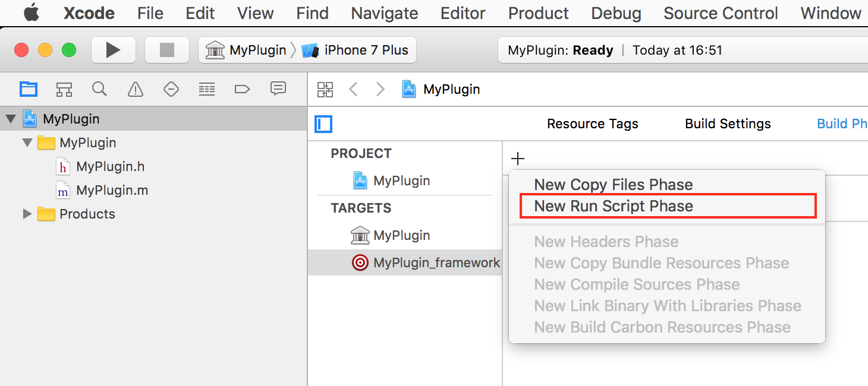The height and width of the screenshot is (386, 868).
Task: Collapse the MyPlugin folder group
Action: point(27,143)
